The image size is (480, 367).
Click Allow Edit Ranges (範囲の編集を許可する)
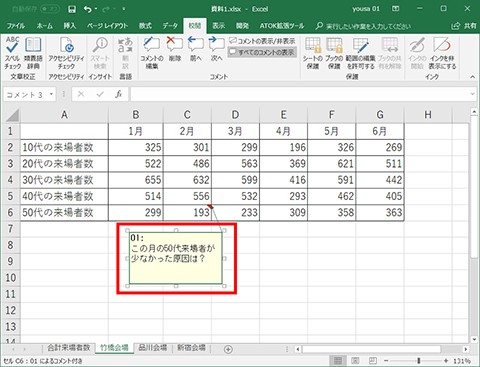pyautogui.click(x=361, y=53)
